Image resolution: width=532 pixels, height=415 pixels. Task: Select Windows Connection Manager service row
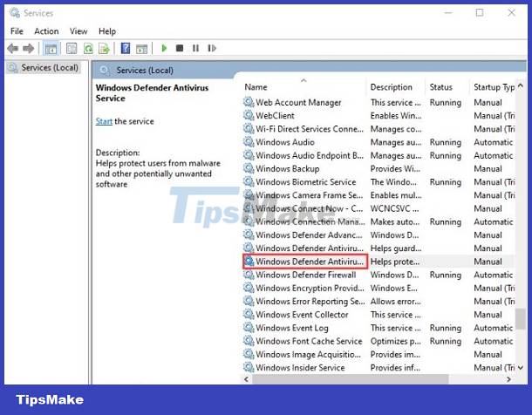[x=379, y=221]
